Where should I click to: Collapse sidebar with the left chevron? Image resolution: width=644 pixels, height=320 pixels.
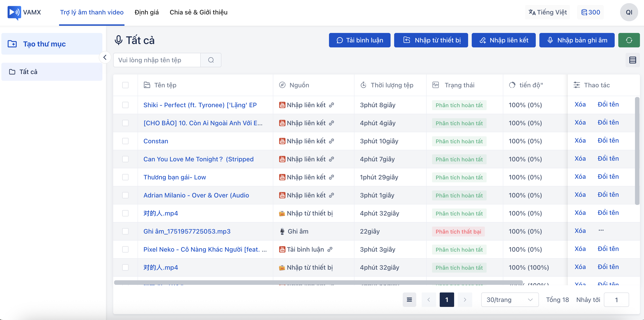coord(105,57)
